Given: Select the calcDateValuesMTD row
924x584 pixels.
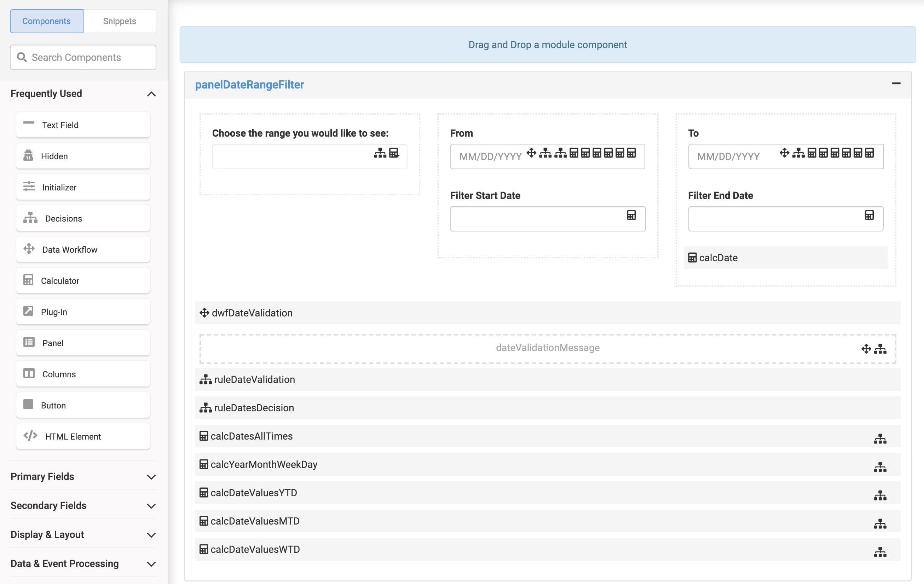Looking at the screenshot, I should click(x=548, y=521).
